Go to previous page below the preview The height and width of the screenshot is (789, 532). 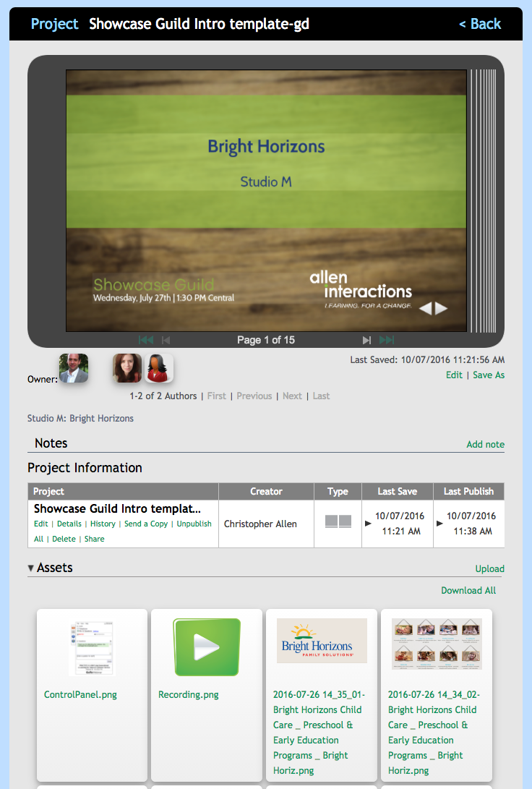click(166, 340)
